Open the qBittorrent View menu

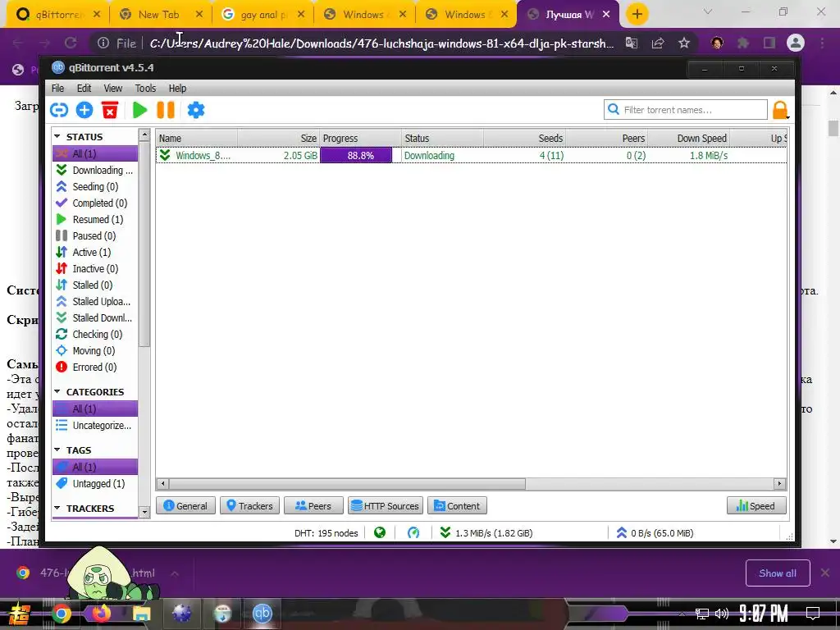point(112,89)
